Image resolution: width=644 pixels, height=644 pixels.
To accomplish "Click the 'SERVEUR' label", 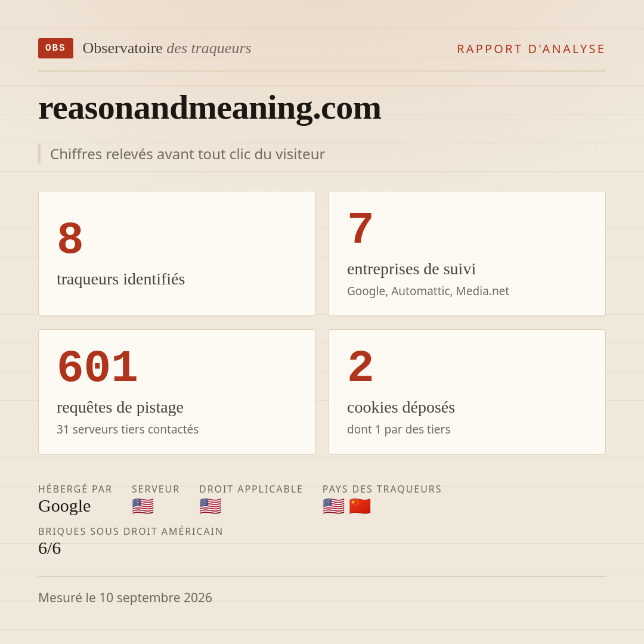I will click(156, 489).
